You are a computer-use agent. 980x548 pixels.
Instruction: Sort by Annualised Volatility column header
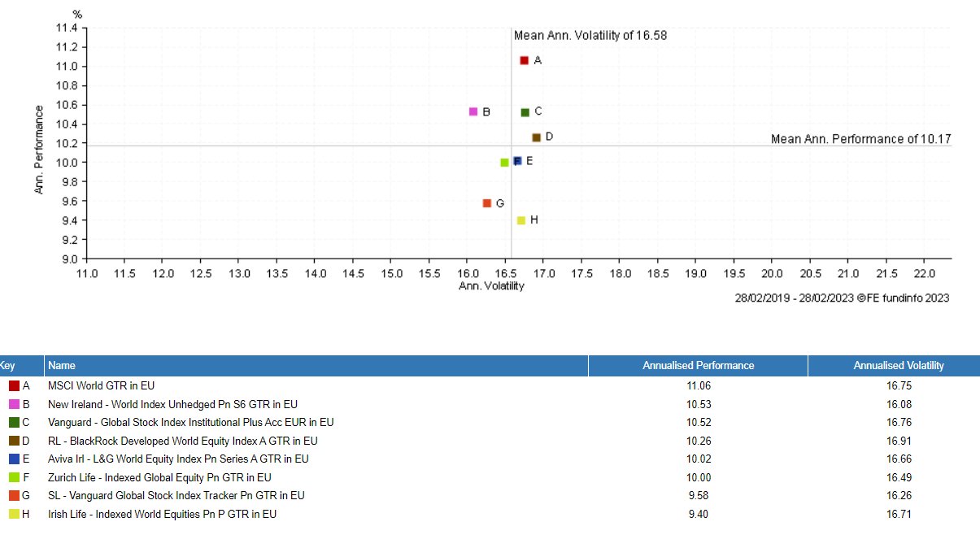click(x=894, y=366)
